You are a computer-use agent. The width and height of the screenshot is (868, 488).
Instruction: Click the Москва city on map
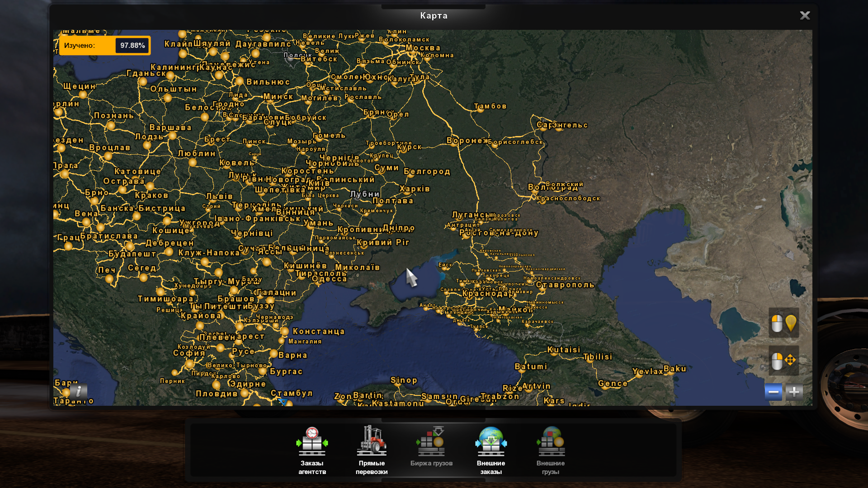point(423,47)
